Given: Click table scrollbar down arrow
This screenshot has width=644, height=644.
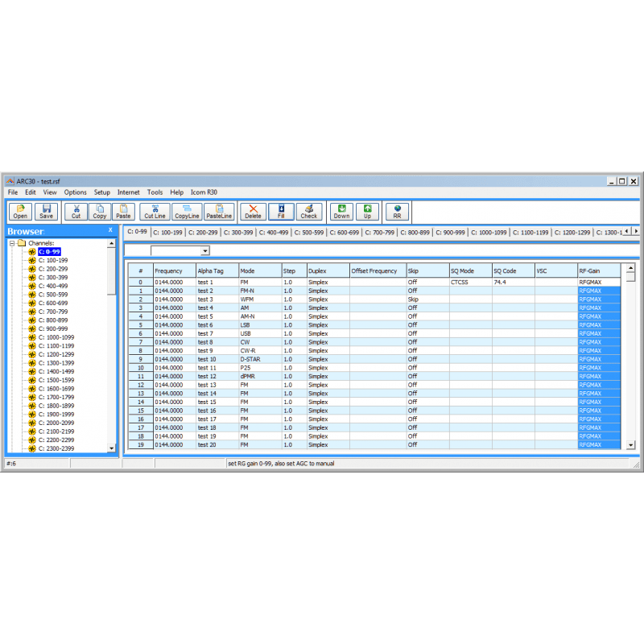Looking at the screenshot, I should [x=631, y=445].
